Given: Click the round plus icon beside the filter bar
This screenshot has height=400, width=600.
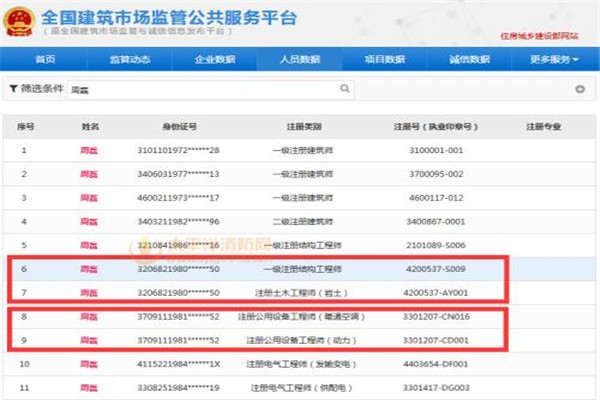Looking at the screenshot, I should (x=580, y=90).
